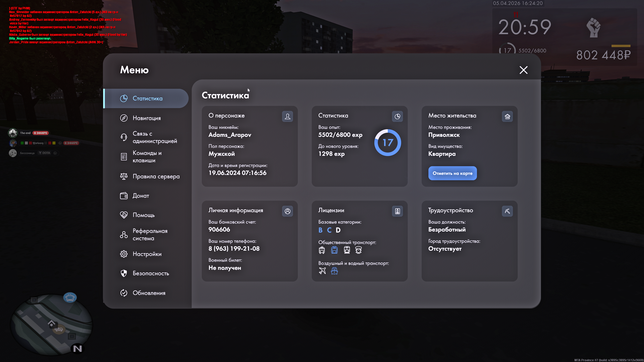Click the level 17 progress ring
The image size is (644, 362).
tap(387, 143)
